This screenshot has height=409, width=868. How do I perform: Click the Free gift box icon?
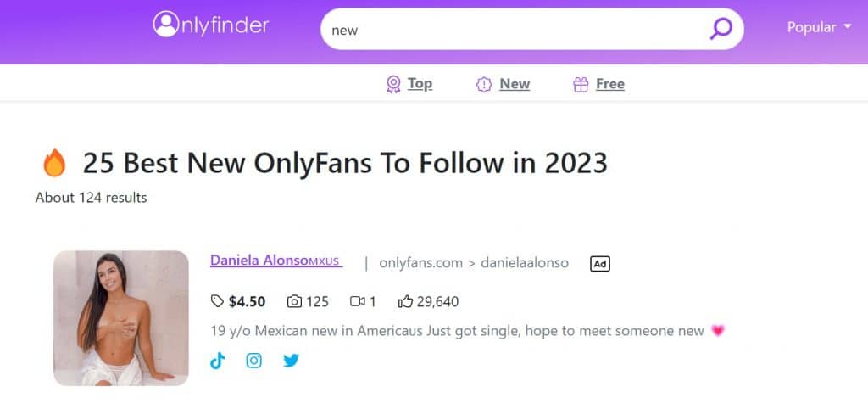(x=581, y=84)
